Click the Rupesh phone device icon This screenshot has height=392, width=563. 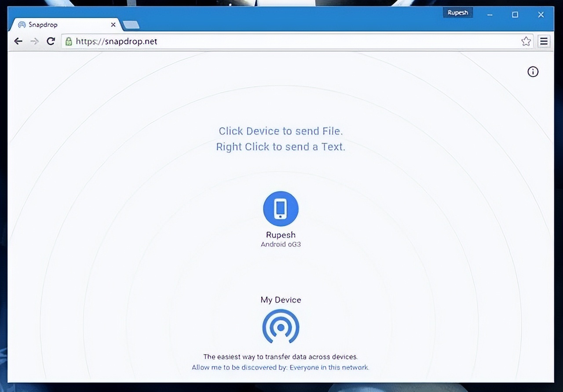281,209
